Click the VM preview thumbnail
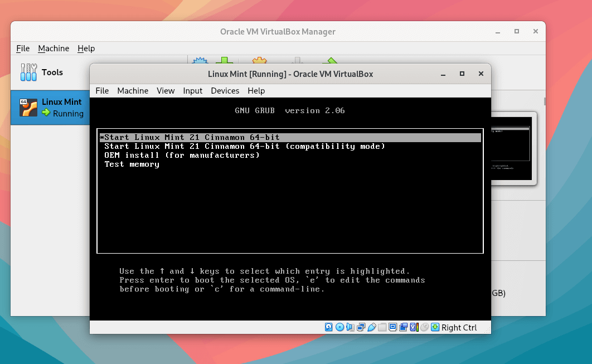This screenshot has width=592, height=364. tap(513, 148)
